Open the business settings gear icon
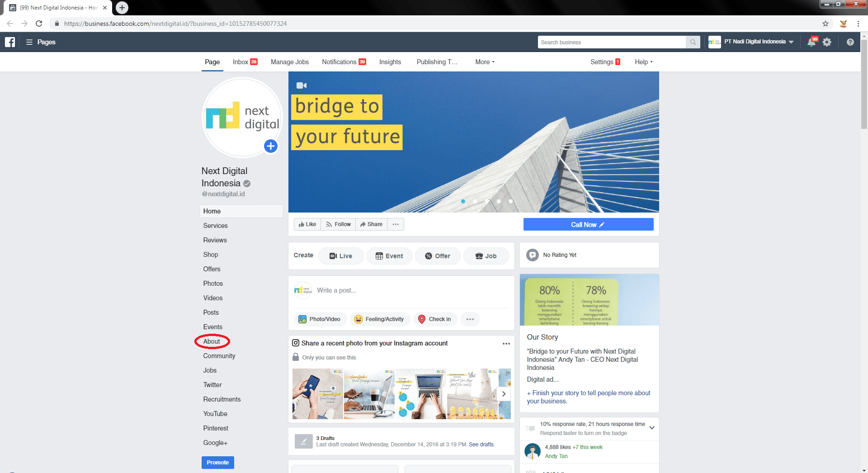 click(x=827, y=42)
